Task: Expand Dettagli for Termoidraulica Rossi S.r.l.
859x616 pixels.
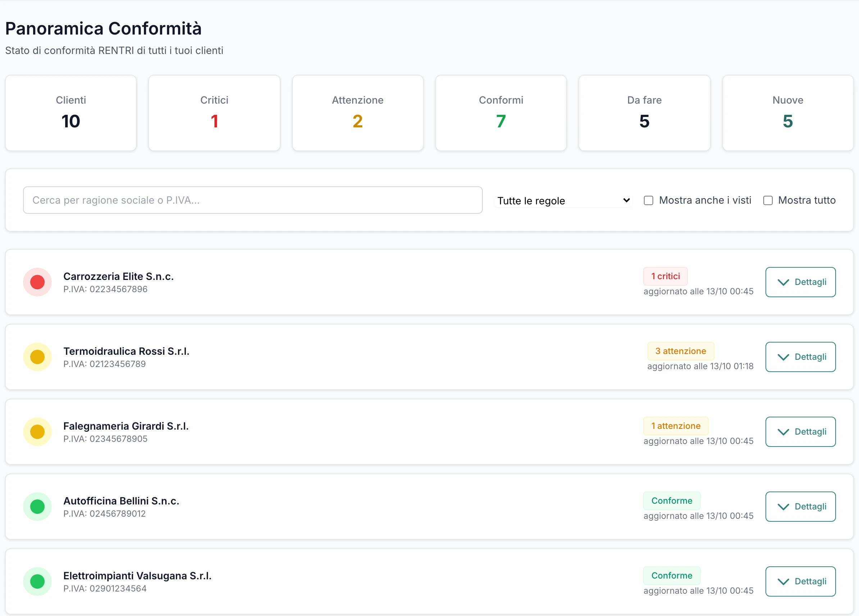Action: pyautogui.click(x=800, y=357)
